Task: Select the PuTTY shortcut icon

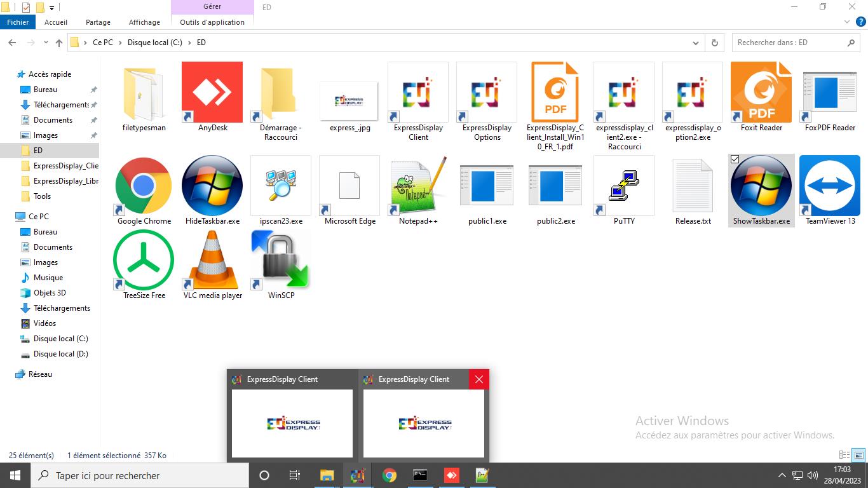Action: pos(624,186)
